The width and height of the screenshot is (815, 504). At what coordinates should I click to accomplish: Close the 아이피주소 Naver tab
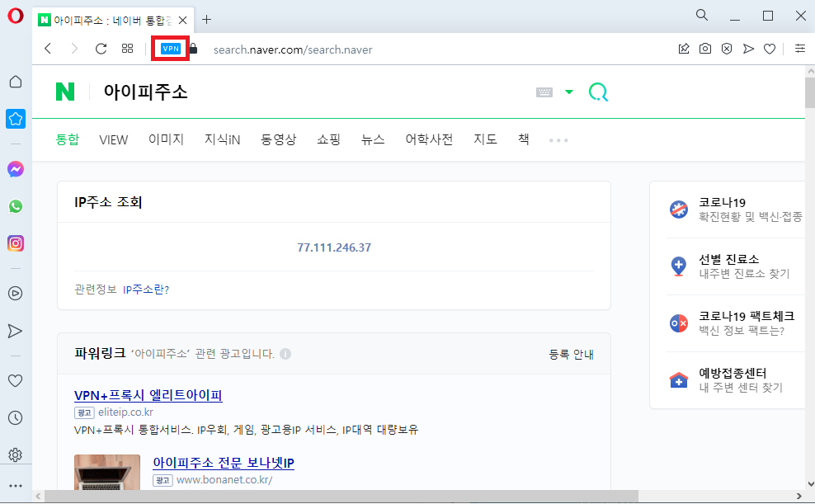183,21
